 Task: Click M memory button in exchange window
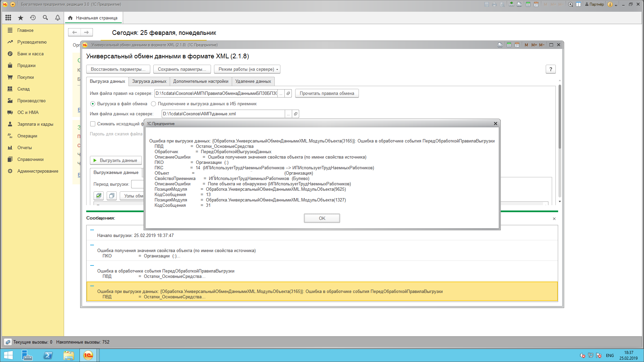[x=526, y=45]
